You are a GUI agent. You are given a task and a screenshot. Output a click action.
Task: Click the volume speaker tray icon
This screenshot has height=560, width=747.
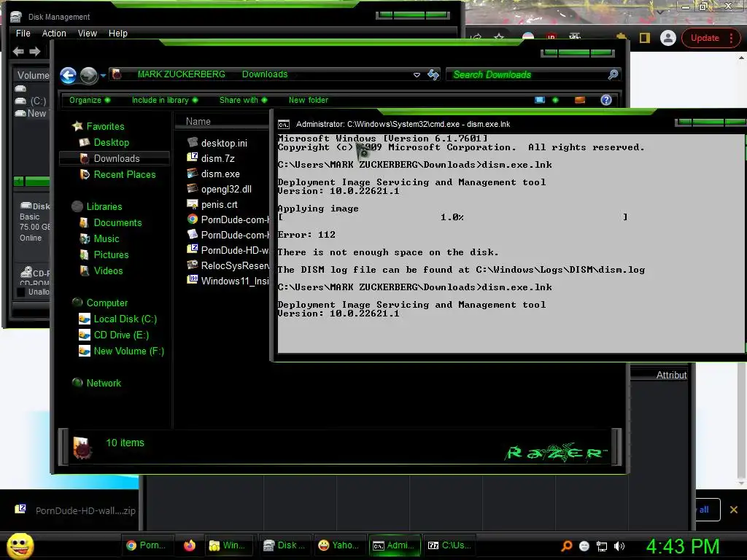619,546
